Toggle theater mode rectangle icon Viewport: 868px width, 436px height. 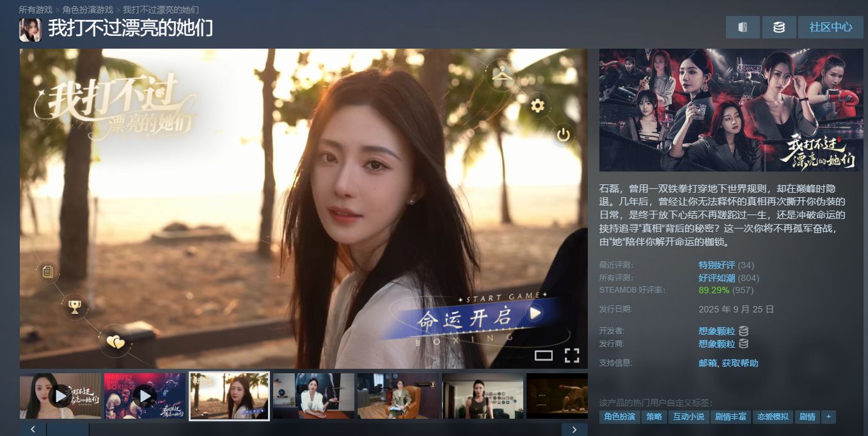pos(544,355)
